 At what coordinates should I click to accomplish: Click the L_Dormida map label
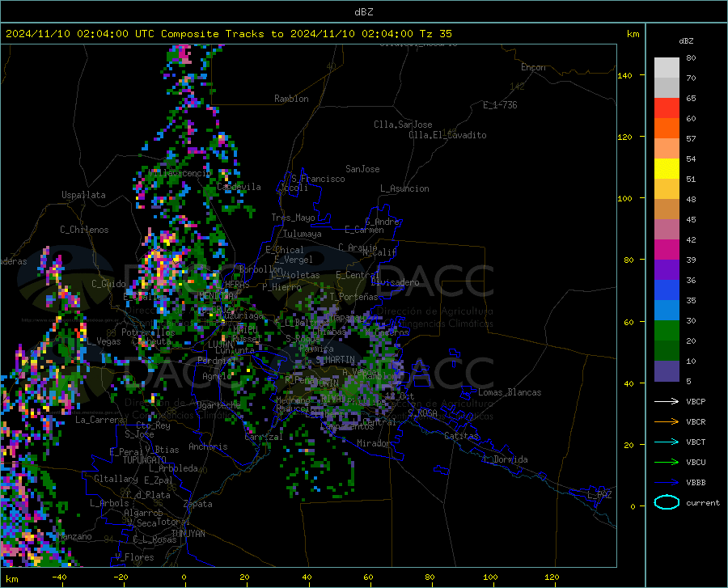coord(505,459)
